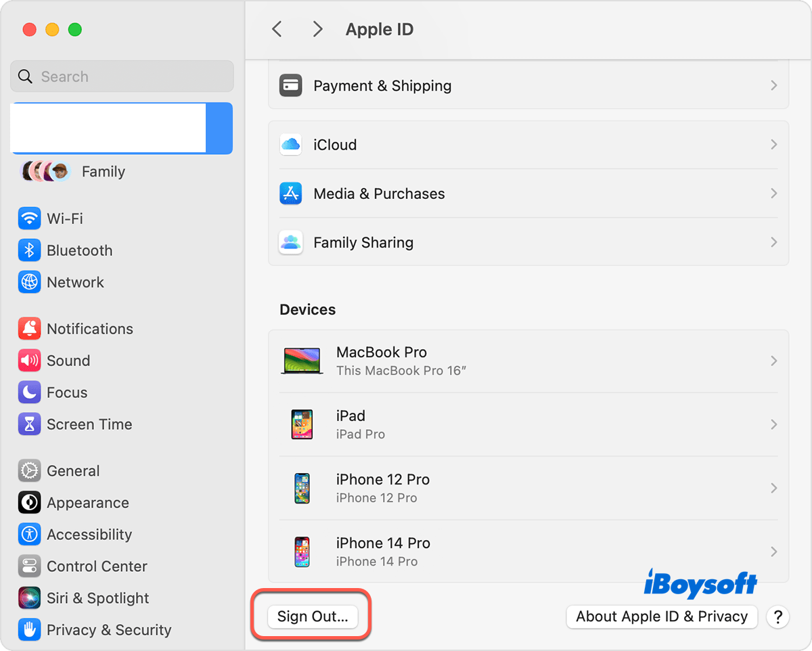Open the Notifications bell icon
812x651 pixels.
[29, 329]
